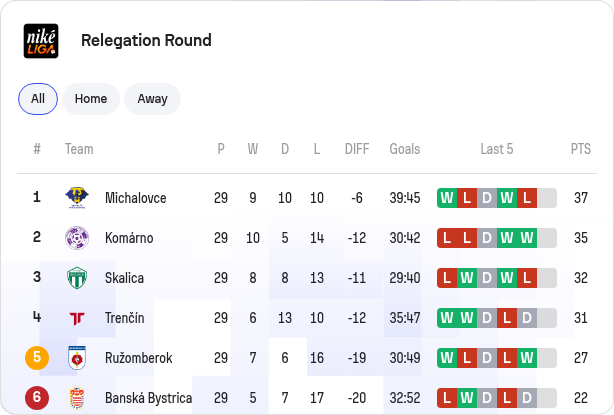Switch to Home standings filter
The width and height of the screenshot is (614, 415).
tap(91, 99)
